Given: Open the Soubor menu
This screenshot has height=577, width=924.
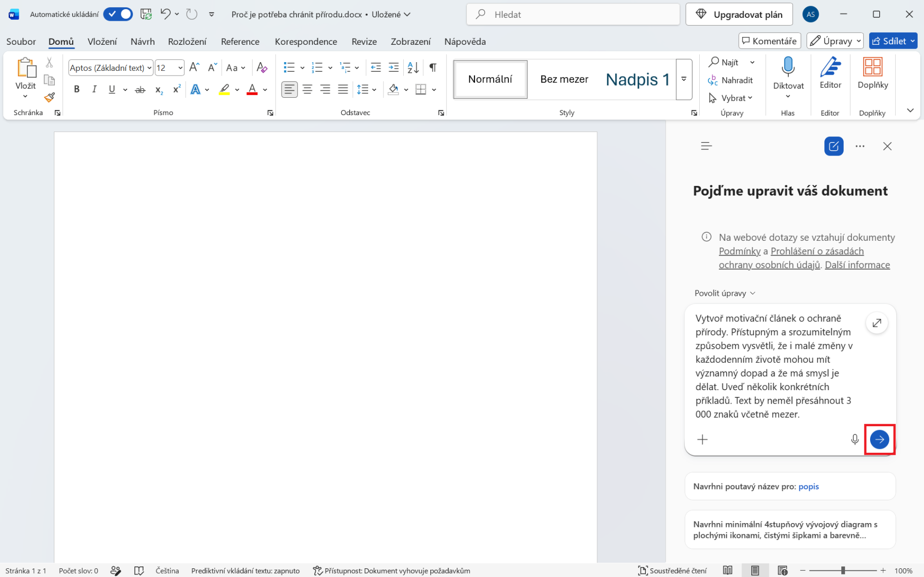Looking at the screenshot, I should click(21, 41).
